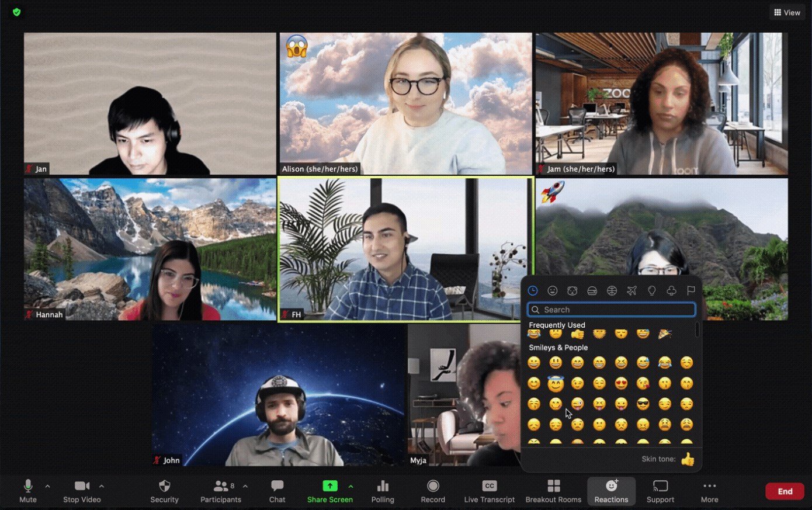Toggle the Mute microphone button

click(27, 491)
